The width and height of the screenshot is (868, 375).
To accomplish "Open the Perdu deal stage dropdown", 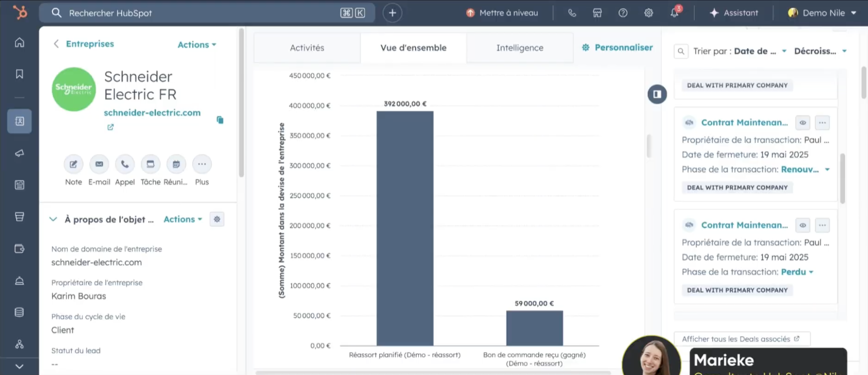I will [797, 272].
